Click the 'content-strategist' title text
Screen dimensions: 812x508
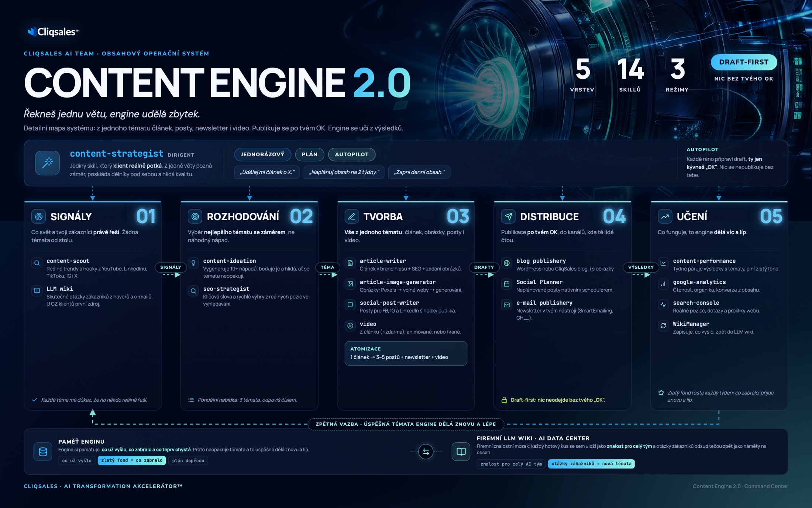[x=116, y=153]
